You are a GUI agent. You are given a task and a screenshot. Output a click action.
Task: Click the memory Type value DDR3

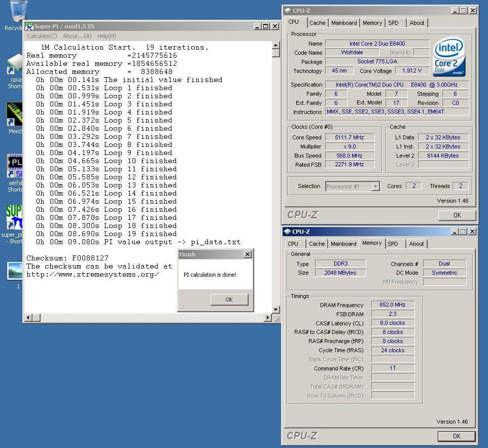point(340,264)
